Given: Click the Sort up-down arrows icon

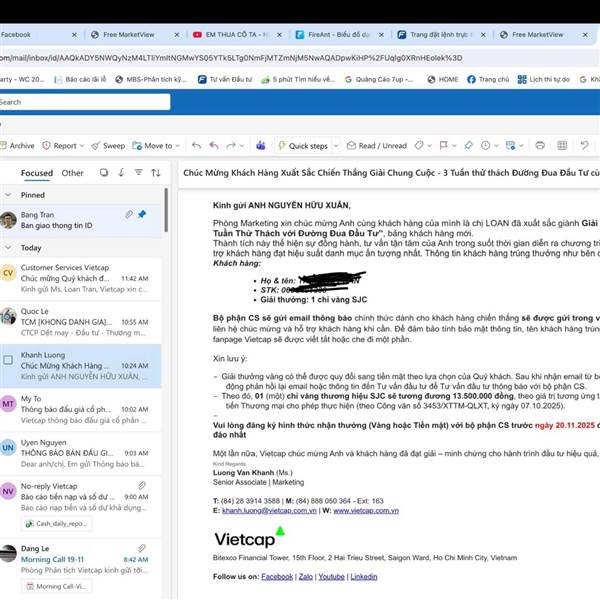Looking at the screenshot, I should click(x=156, y=173).
